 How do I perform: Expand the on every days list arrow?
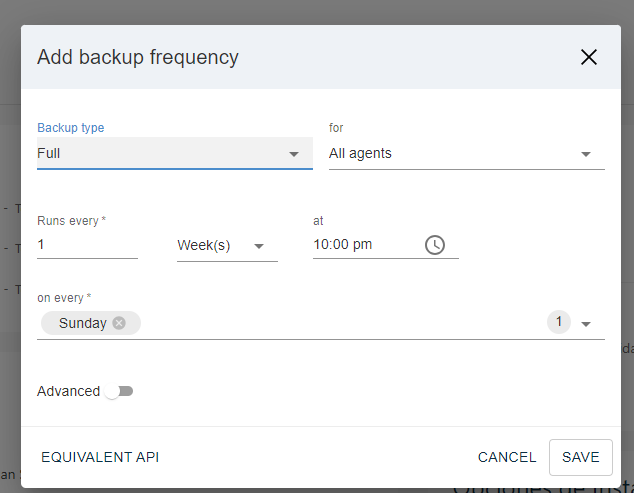(x=586, y=324)
